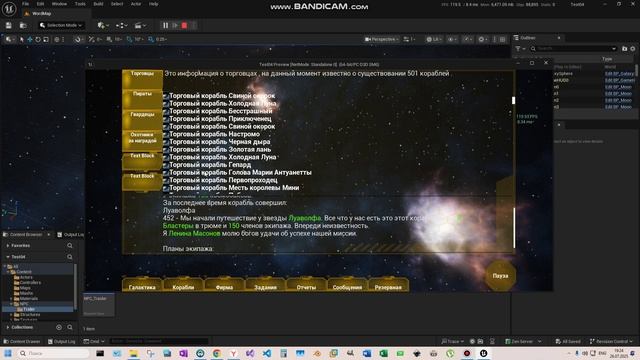
Task: Click the Outliner new folder icon
Action: point(624,49)
